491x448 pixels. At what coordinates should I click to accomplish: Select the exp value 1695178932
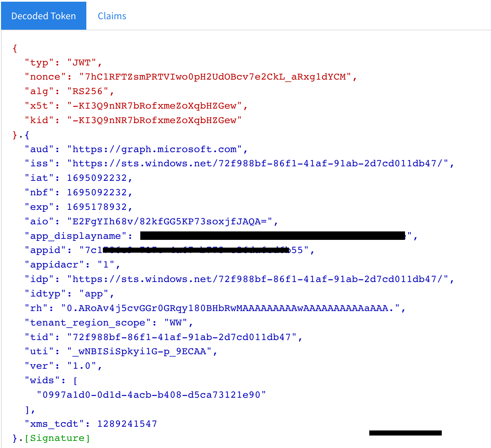(x=97, y=207)
